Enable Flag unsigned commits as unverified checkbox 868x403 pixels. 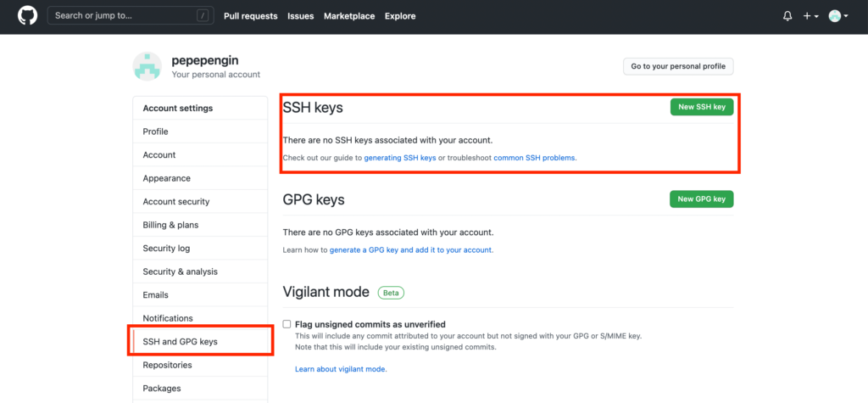click(287, 324)
